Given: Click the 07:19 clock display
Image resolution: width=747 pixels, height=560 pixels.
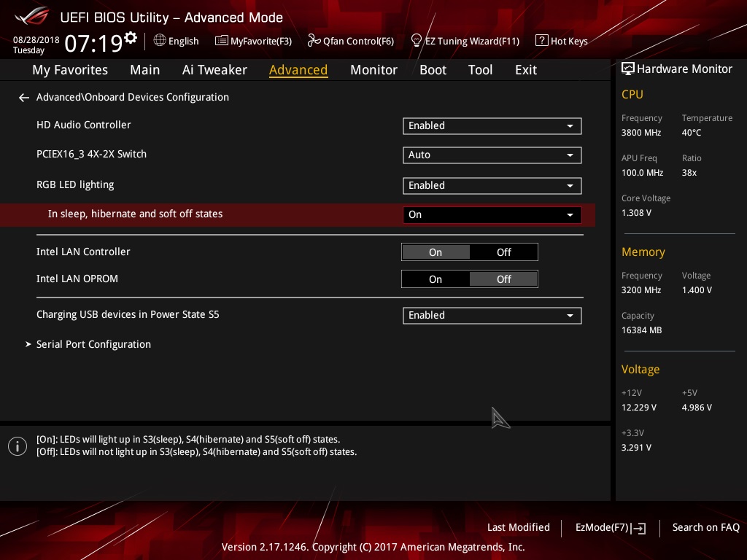Looking at the screenshot, I should point(94,43).
